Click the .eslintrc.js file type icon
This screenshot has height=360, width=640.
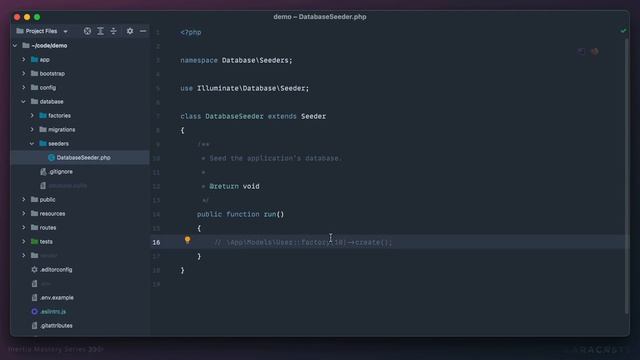35,312
